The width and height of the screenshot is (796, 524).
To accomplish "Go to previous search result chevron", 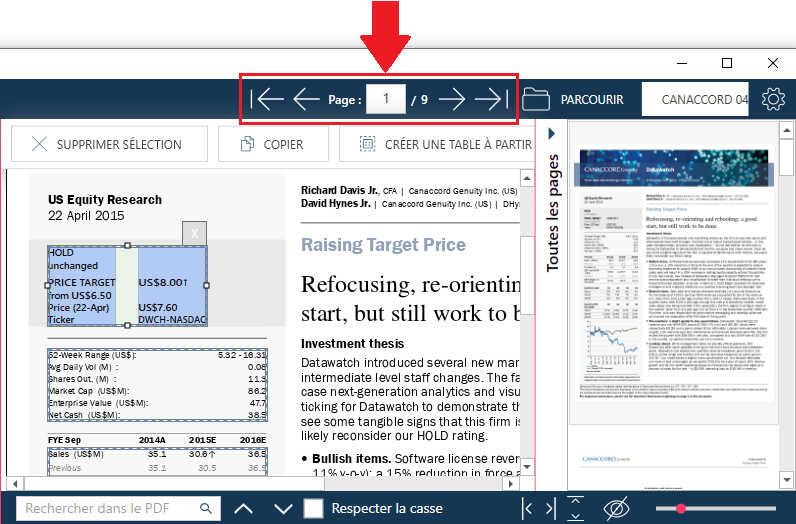I will click(x=244, y=508).
